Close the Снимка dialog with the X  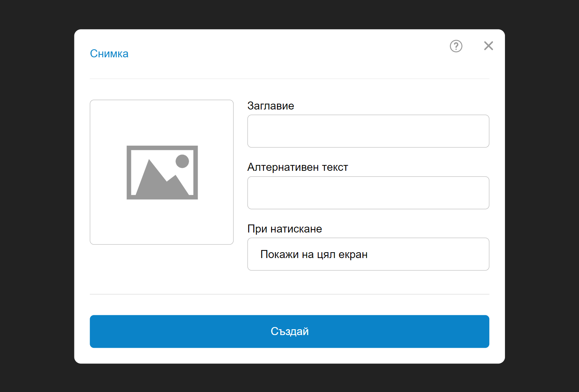tap(489, 46)
